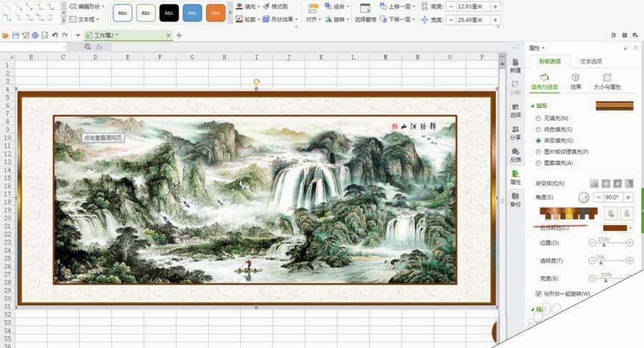Click the open folder icon in quick toolbar

[5, 36]
